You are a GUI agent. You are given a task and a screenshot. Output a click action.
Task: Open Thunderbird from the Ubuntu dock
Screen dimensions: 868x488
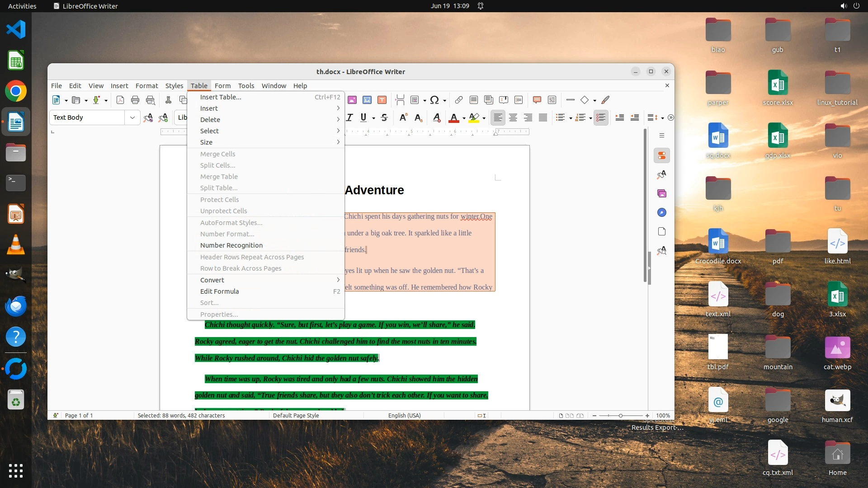coord(16,306)
